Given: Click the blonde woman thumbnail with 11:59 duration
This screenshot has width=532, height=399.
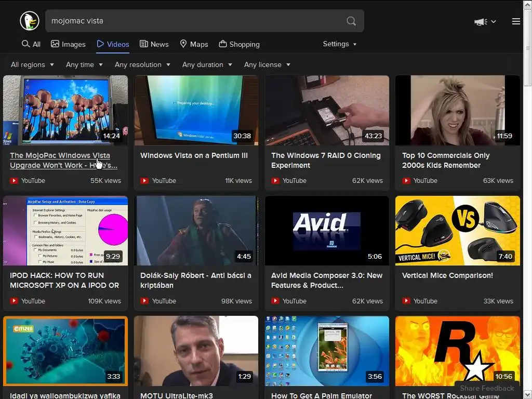Looking at the screenshot, I should [457, 110].
